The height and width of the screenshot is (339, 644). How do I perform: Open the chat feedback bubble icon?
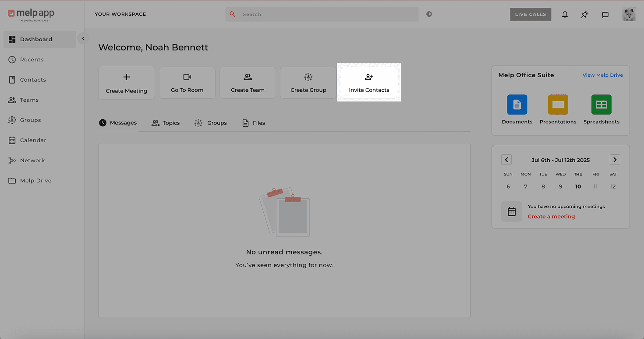tap(605, 14)
